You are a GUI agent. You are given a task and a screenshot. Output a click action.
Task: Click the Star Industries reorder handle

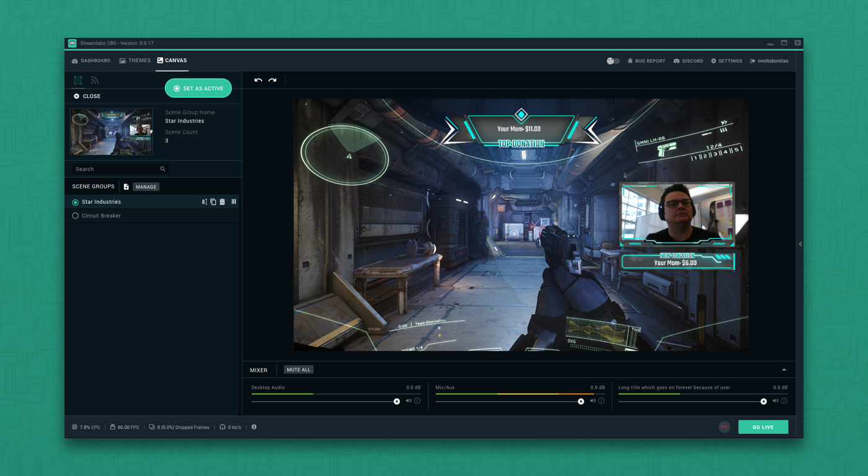click(234, 202)
